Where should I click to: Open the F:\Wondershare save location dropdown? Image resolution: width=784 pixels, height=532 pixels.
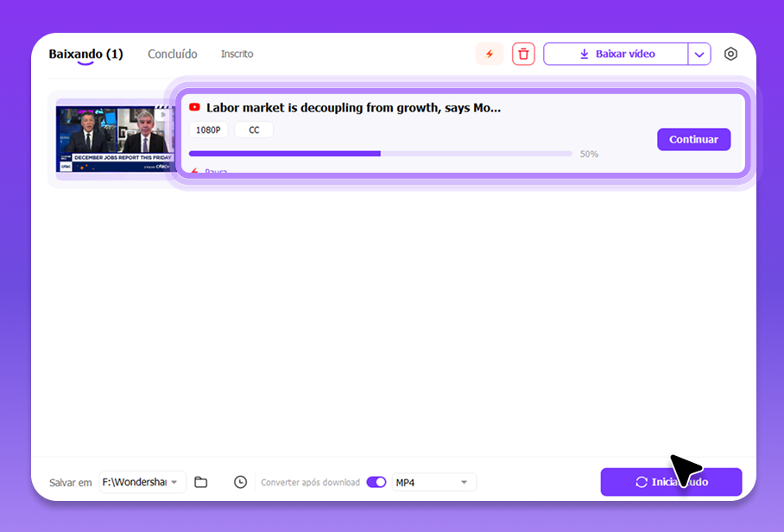point(142,482)
